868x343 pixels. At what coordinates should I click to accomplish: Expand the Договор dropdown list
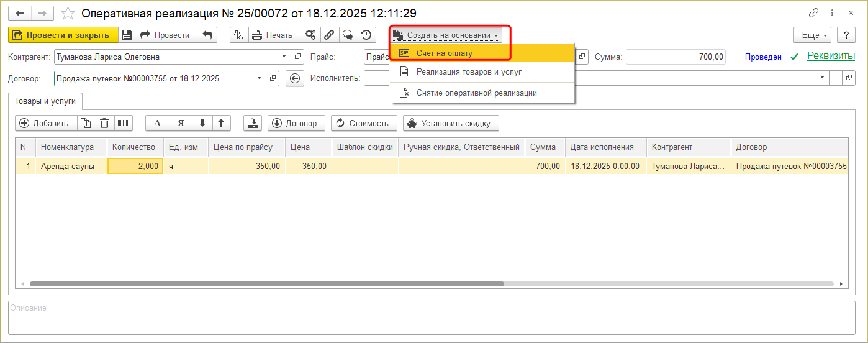(259, 78)
